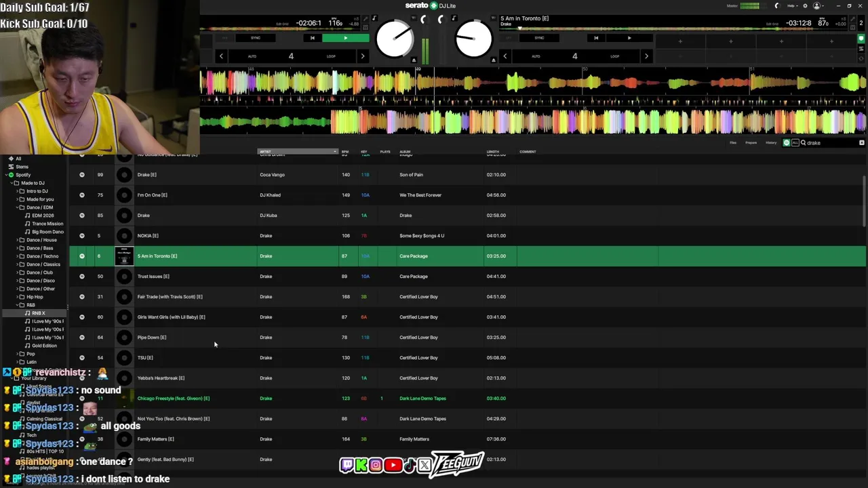Sort by LENGTH column header
The image size is (868, 488).
[x=493, y=152]
